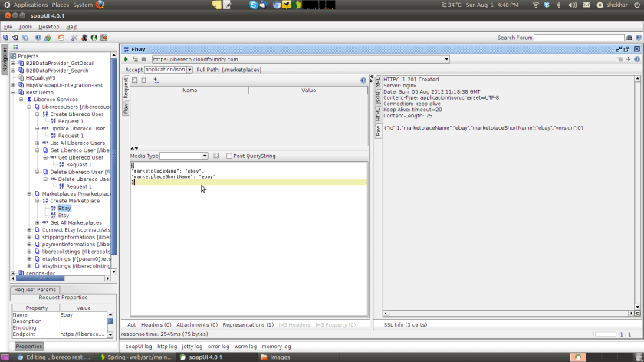Open the Preferences tools icon in main toolbar
This screenshot has width=644, height=362.
(x=74, y=37)
